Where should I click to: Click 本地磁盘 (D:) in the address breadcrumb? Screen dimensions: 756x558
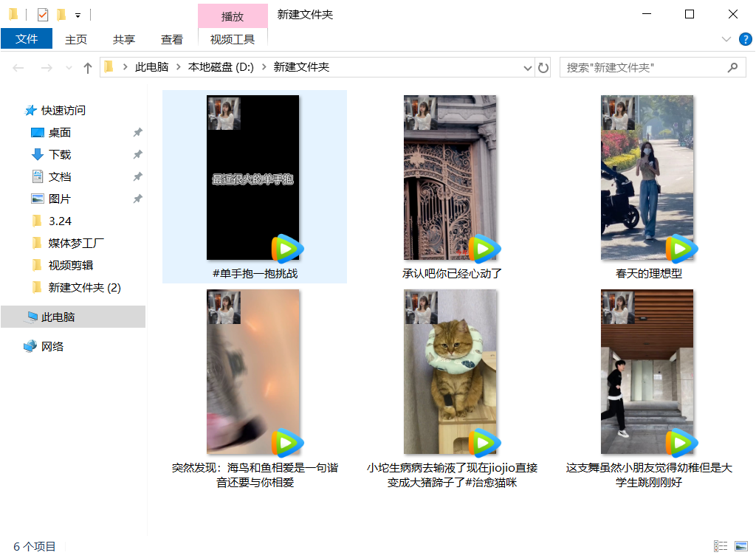221,67
